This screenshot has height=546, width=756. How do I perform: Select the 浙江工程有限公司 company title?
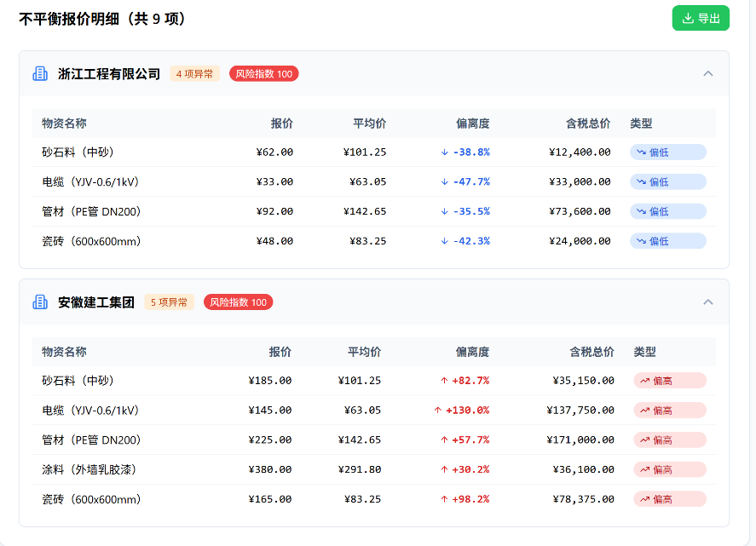pos(109,74)
